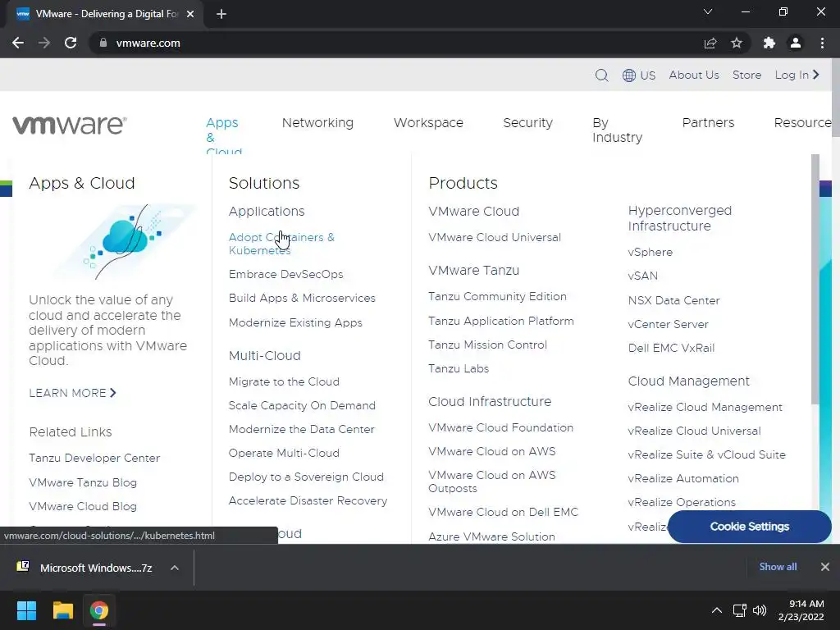Image resolution: width=840 pixels, height=630 pixels.
Task: Open the Extensions puzzle icon
Action: [x=769, y=43]
